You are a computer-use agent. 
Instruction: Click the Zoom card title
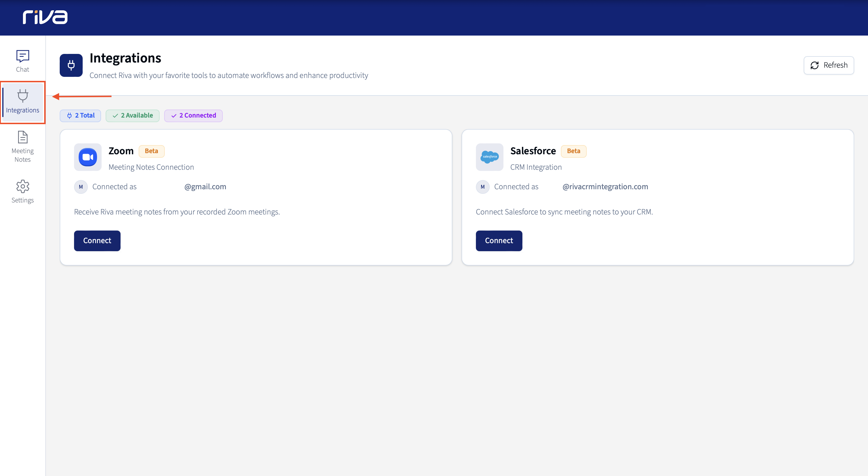tap(121, 151)
